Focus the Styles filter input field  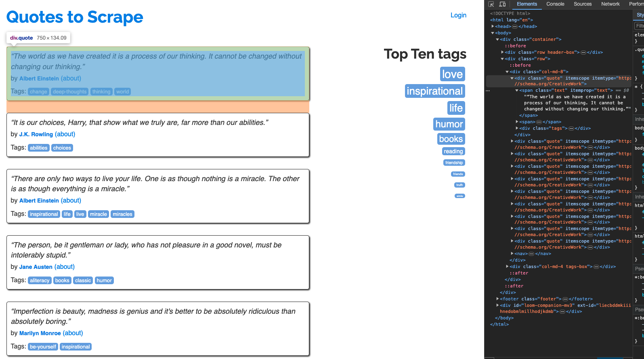point(640,26)
